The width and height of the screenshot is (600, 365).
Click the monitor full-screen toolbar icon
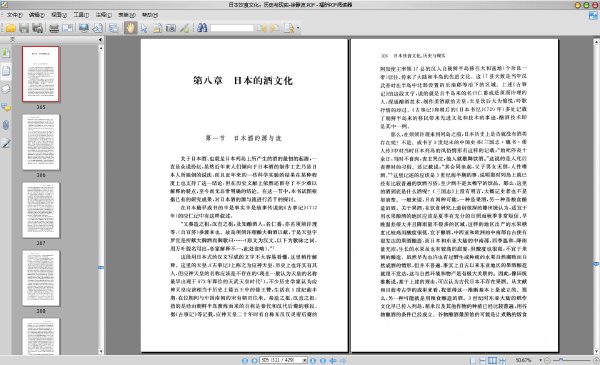point(84,28)
